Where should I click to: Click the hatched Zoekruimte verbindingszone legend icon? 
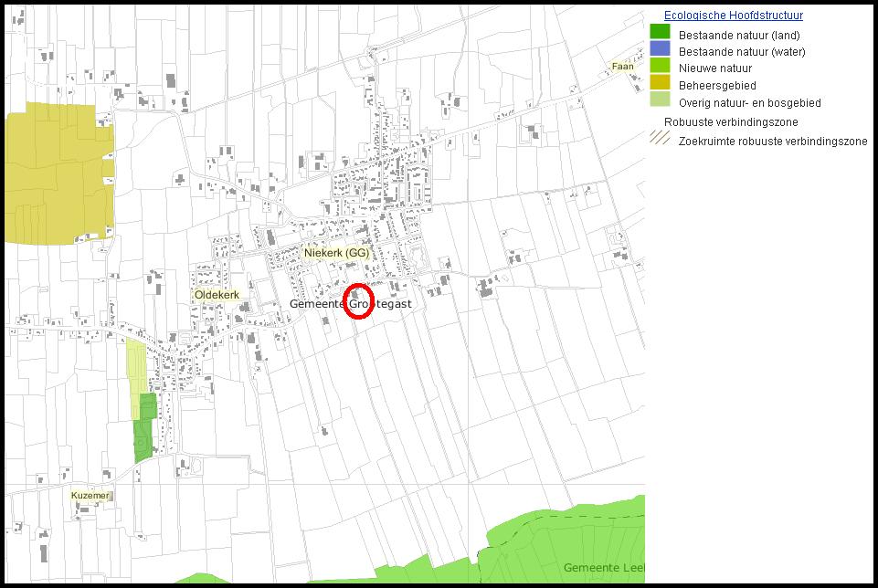coord(660,139)
